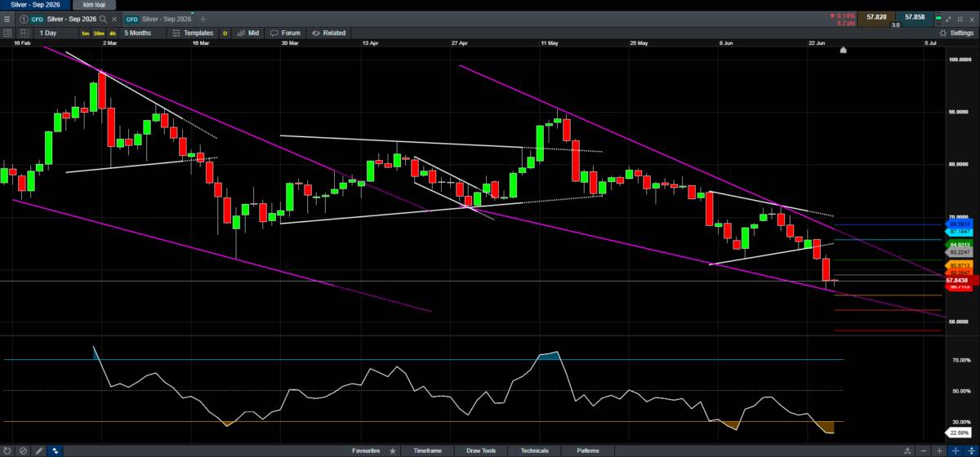Screen dimensions: 980x457
Task: Click the vertical scale adjust icon in the bottom bar
Action: (970, 450)
